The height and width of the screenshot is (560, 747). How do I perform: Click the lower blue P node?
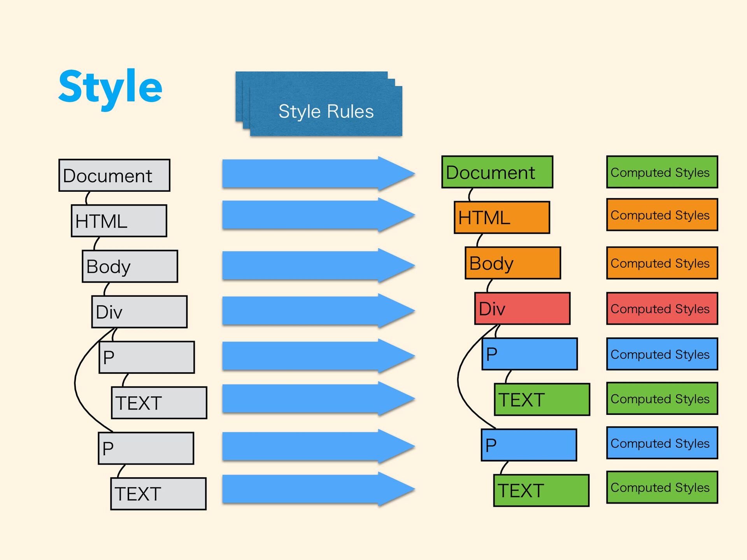pos(529,445)
